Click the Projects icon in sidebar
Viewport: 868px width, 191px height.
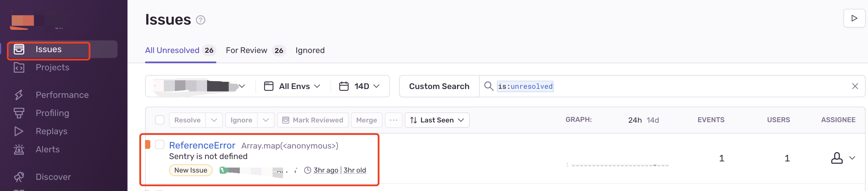pyautogui.click(x=19, y=67)
